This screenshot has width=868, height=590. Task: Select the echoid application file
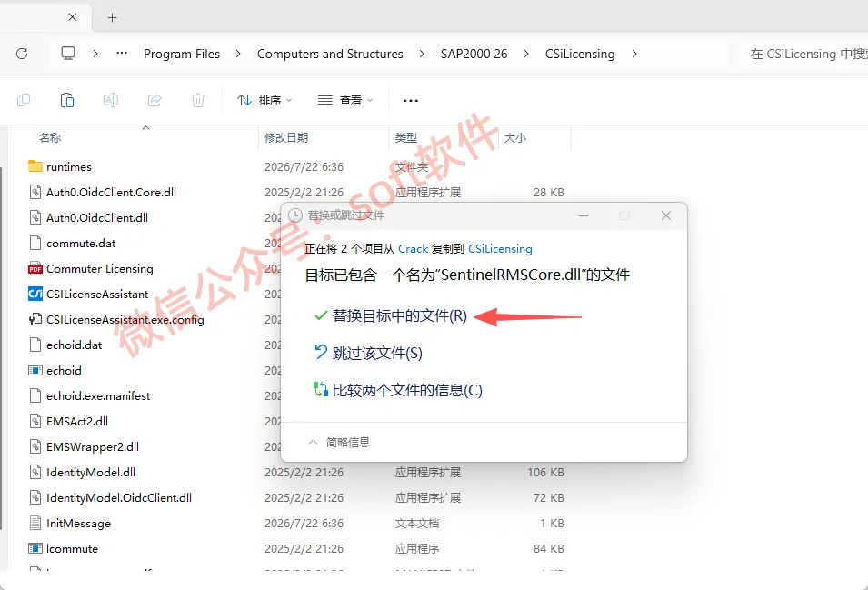pyautogui.click(x=64, y=370)
